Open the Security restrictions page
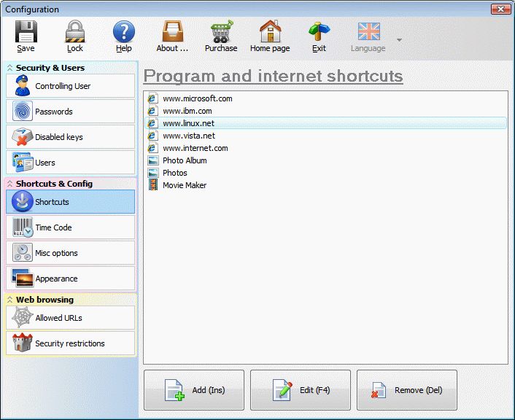515x420 pixels. pos(70,343)
